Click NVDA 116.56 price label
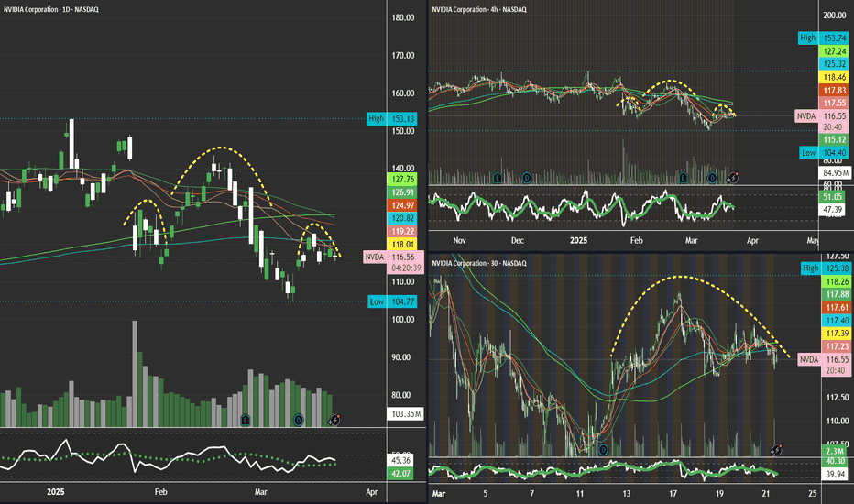The image size is (854, 504). coord(393,257)
